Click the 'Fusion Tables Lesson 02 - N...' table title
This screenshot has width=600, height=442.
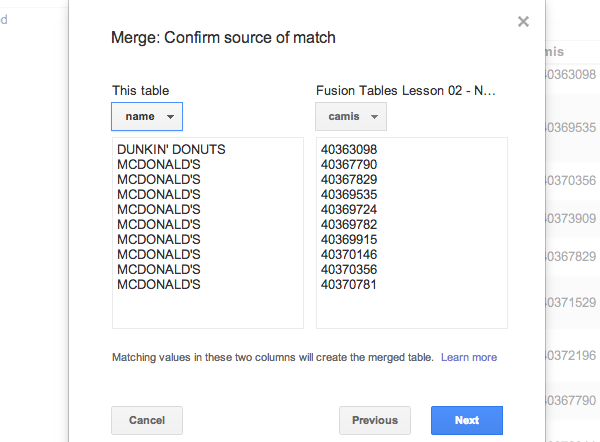(x=406, y=90)
